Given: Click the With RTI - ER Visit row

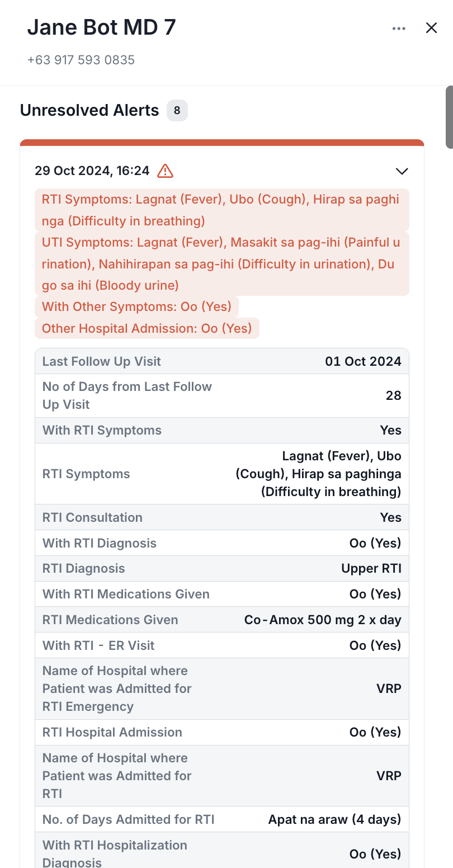Looking at the screenshot, I should pyautogui.click(x=221, y=645).
